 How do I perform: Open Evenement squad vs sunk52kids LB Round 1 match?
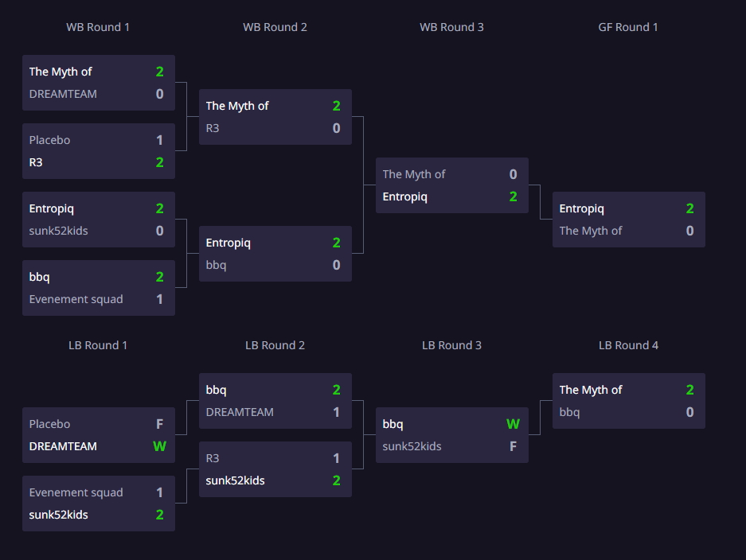[98, 504]
